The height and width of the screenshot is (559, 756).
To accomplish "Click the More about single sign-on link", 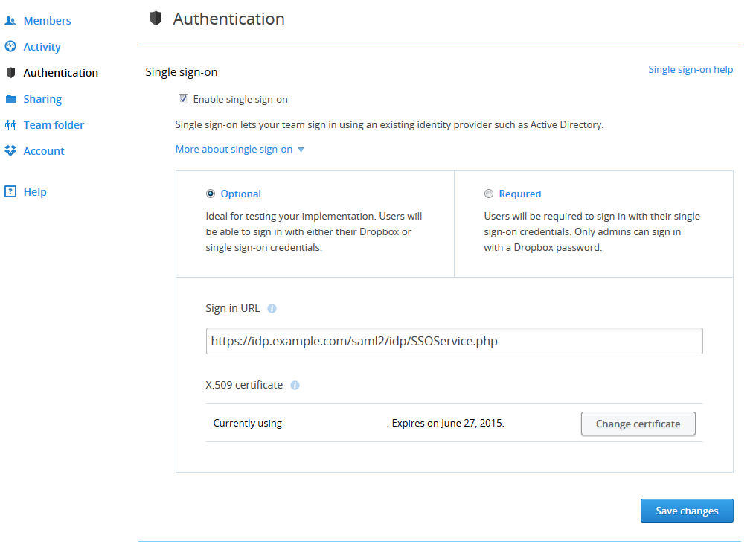I will tap(234, 150).
